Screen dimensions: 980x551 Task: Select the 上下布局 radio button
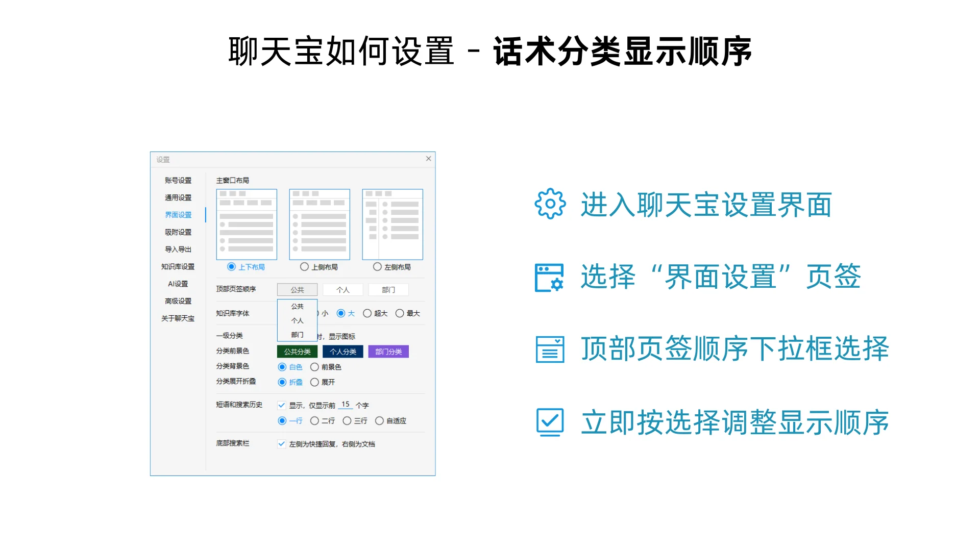coord(231,267)
